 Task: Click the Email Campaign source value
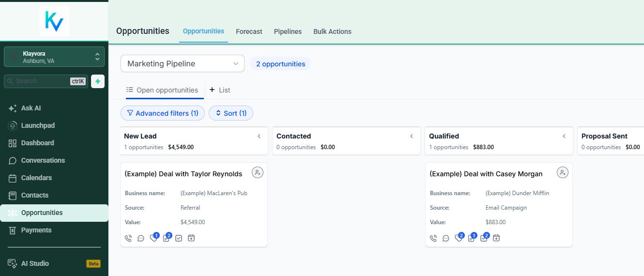tap(506, 208)
